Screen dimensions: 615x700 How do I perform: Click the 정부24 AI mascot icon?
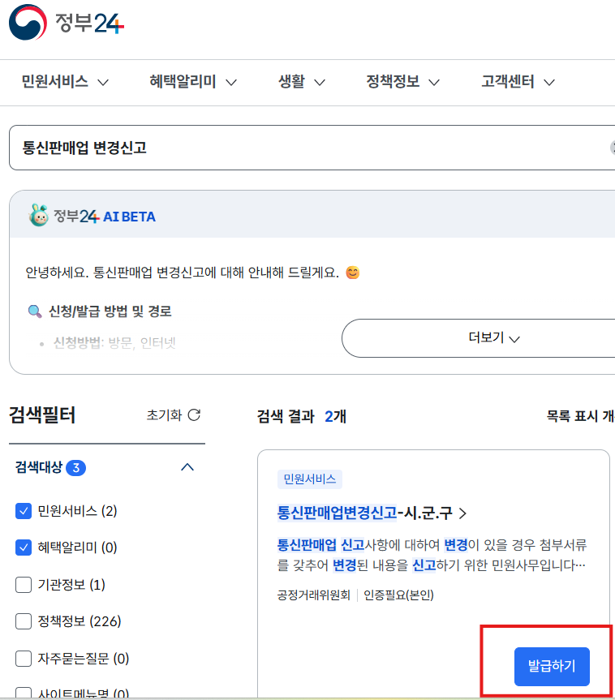coord(39,216)
